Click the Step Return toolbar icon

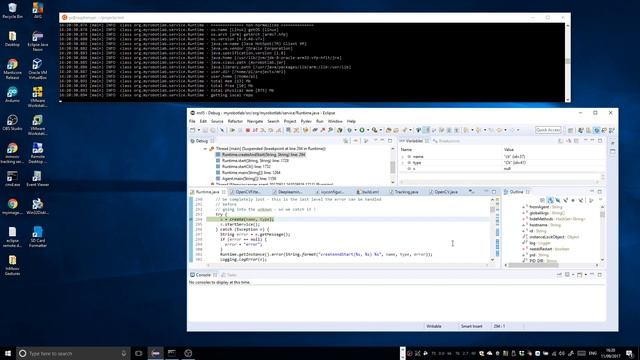point(278,130)
